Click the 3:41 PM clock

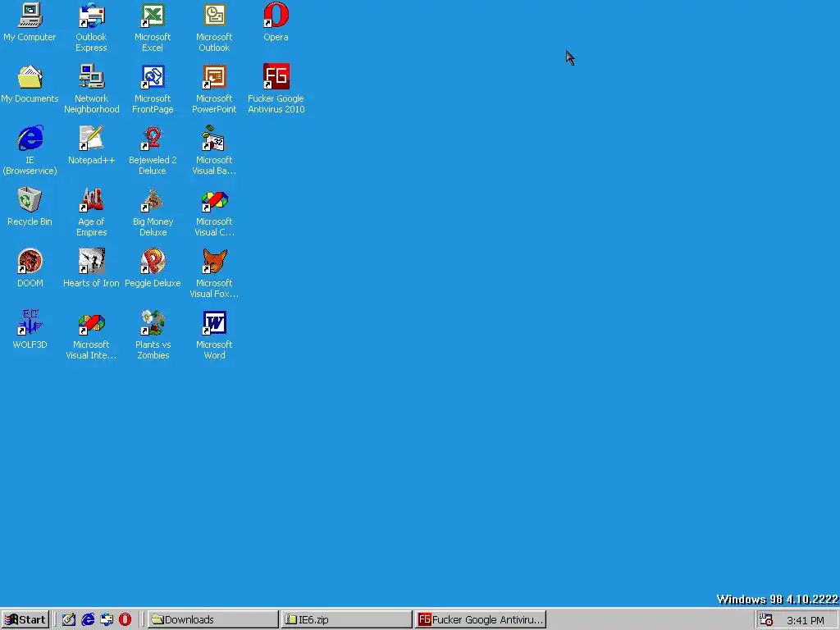806,620
